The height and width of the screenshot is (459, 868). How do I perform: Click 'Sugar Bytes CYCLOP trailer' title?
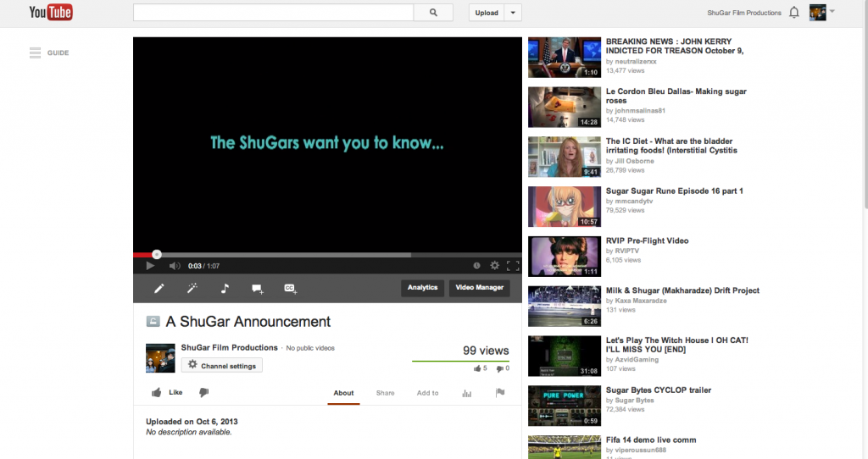click(658, 390)
